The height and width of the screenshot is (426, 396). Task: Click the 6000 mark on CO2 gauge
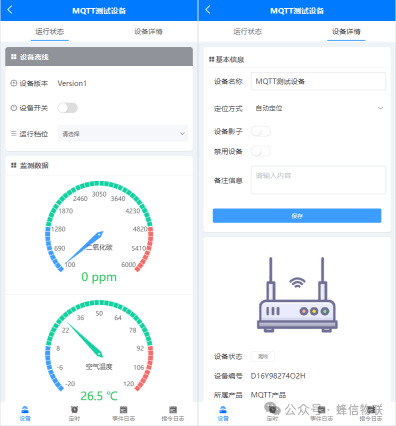128,264
